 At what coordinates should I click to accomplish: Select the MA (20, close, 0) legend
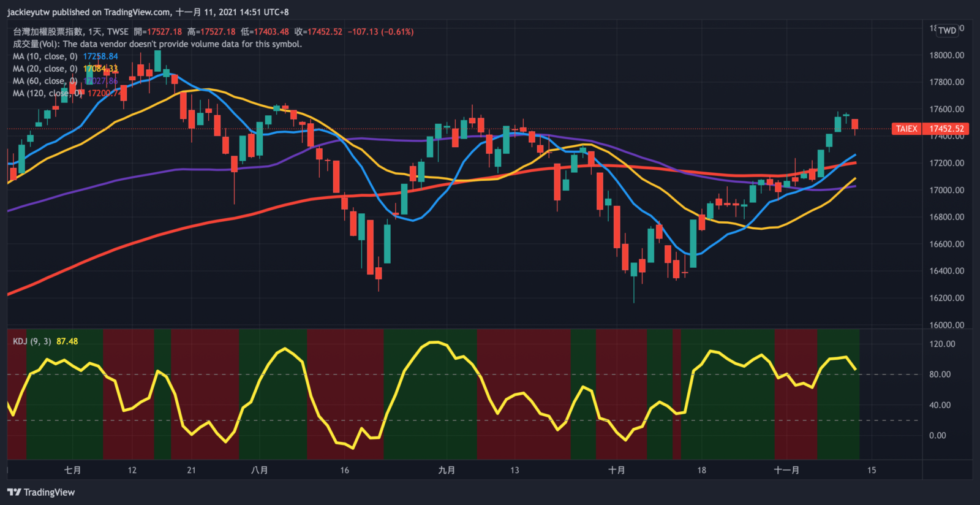click(x=45, y=69)
